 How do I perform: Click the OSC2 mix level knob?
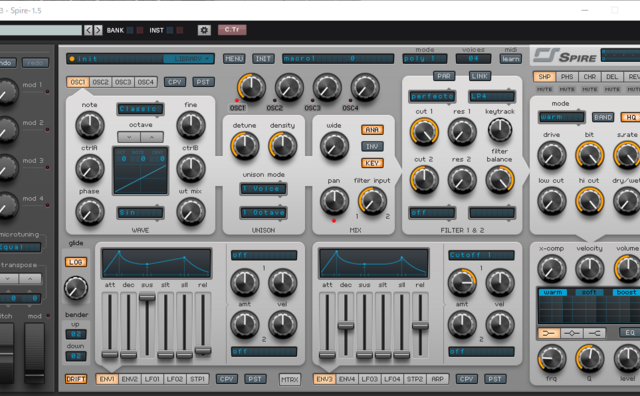tap(289, 87)
